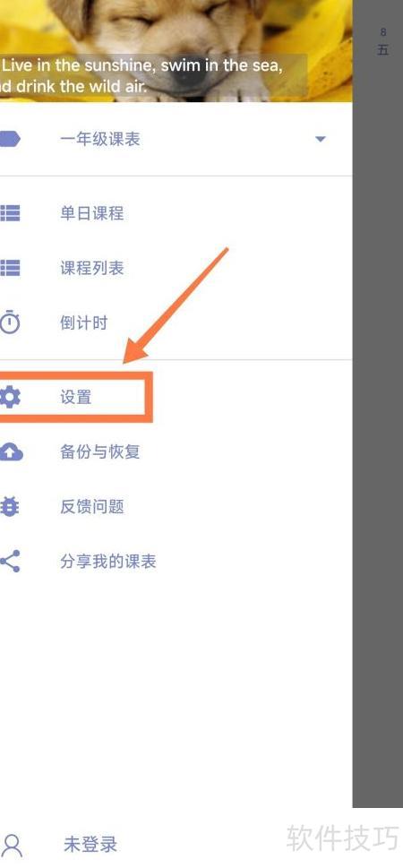Image resolution: width=403 pixels, height=868 pixels.
Task: Expand the 一年级课表 dropdown arrow
Action: click(x=320, y=139)
